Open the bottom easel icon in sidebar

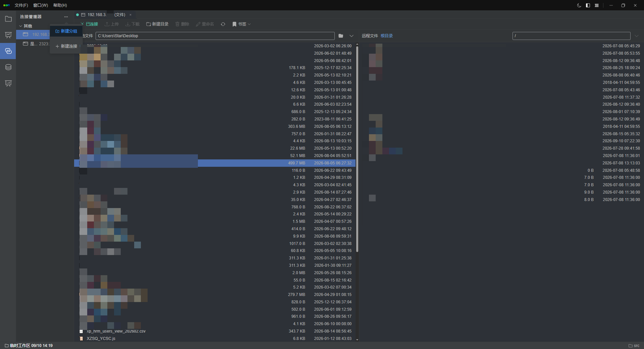8,83
